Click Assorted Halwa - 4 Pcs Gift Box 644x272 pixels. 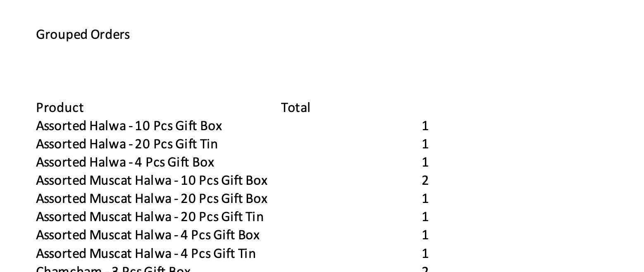[x=125, y=162]
